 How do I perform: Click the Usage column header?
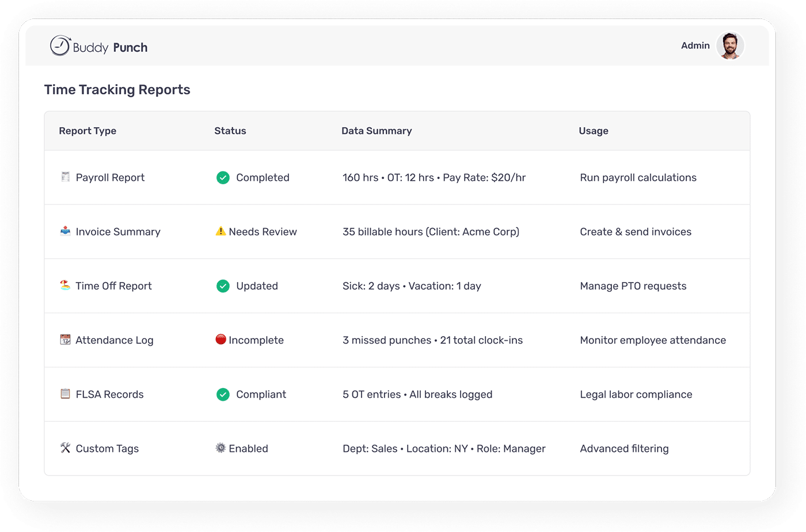(593, 131)
